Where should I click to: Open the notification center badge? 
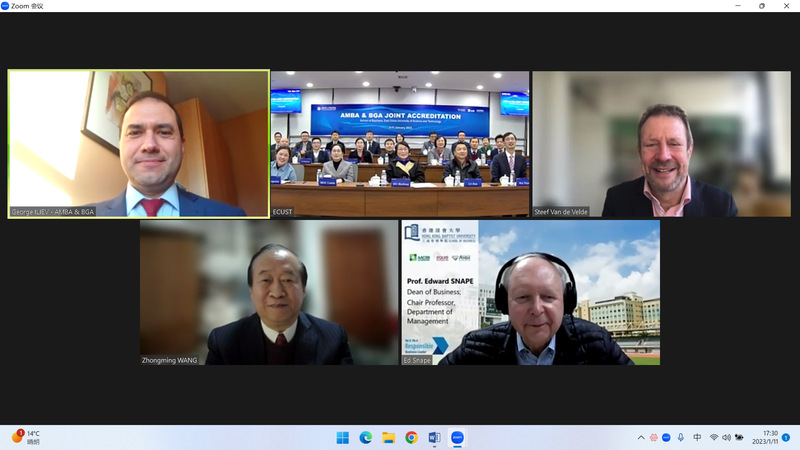786,438
